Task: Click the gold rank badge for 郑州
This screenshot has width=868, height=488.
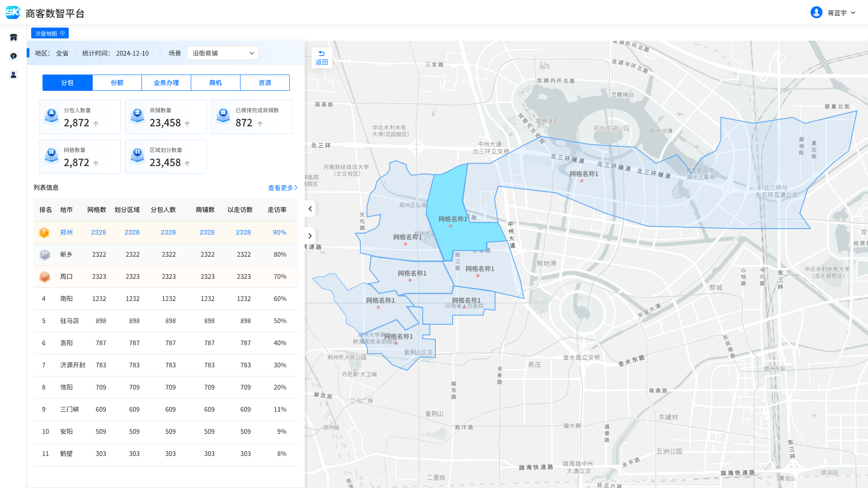Action: (44, 232)
